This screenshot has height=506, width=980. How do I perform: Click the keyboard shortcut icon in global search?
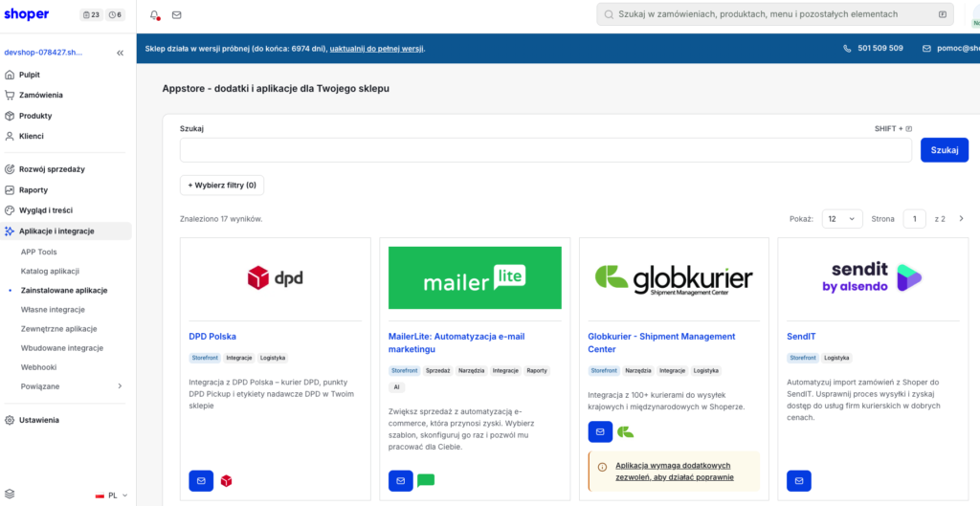coord(943,13)
